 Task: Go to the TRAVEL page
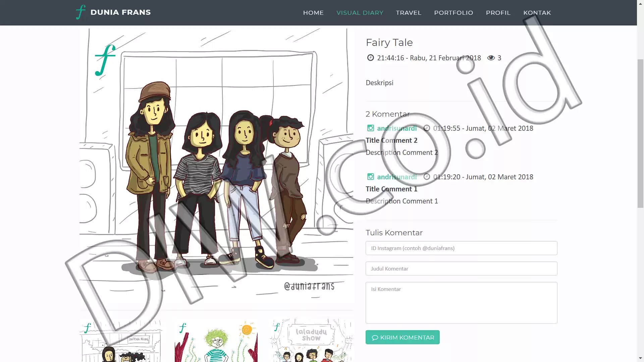click(409, 13)
